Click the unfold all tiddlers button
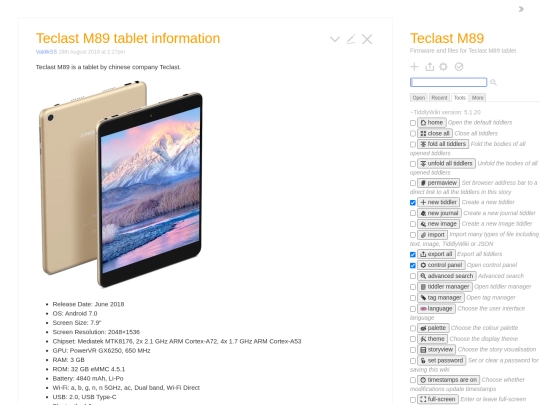The width and height of the screenshot is (540, 405). coord(446,163)
